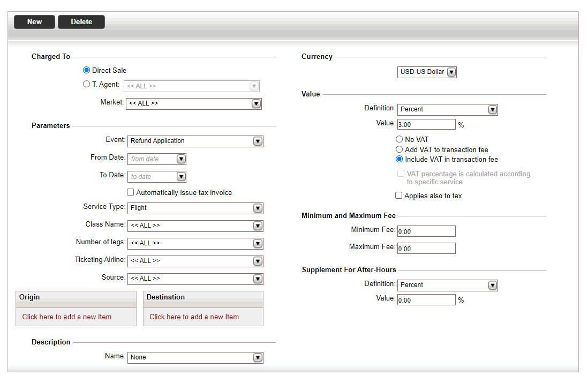Click the New button

pyautogui.click(x=34, y=22)
